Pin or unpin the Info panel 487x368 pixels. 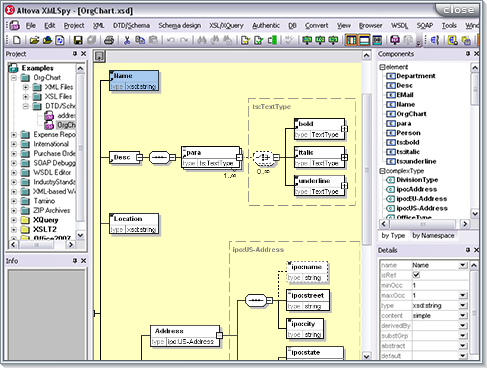point(75,260)
